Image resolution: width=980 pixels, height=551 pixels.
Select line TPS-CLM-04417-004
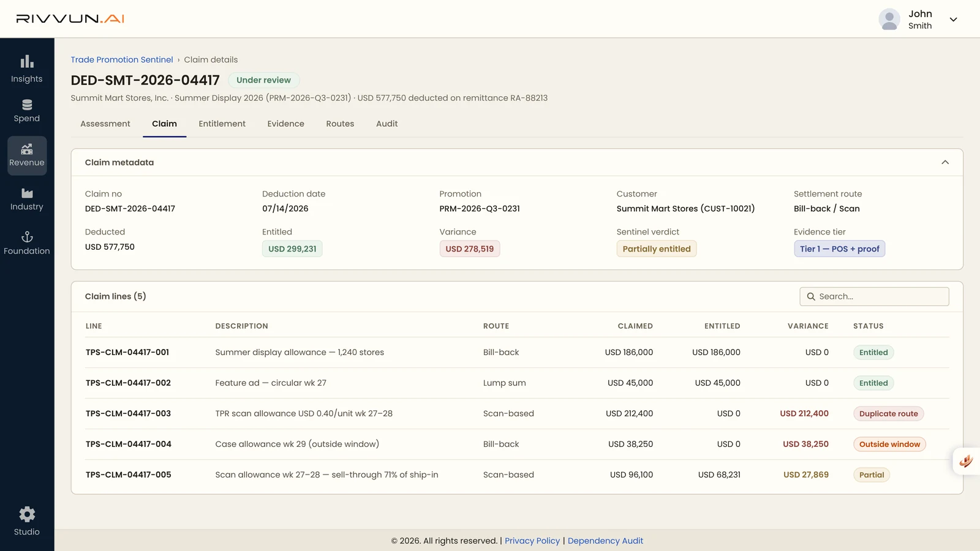(129, 444)
